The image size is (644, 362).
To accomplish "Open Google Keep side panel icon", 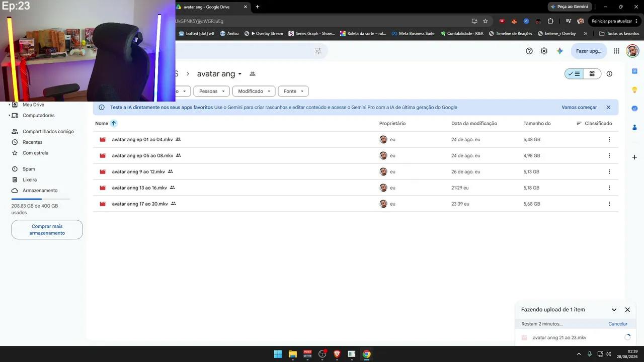I will [634, 90].
